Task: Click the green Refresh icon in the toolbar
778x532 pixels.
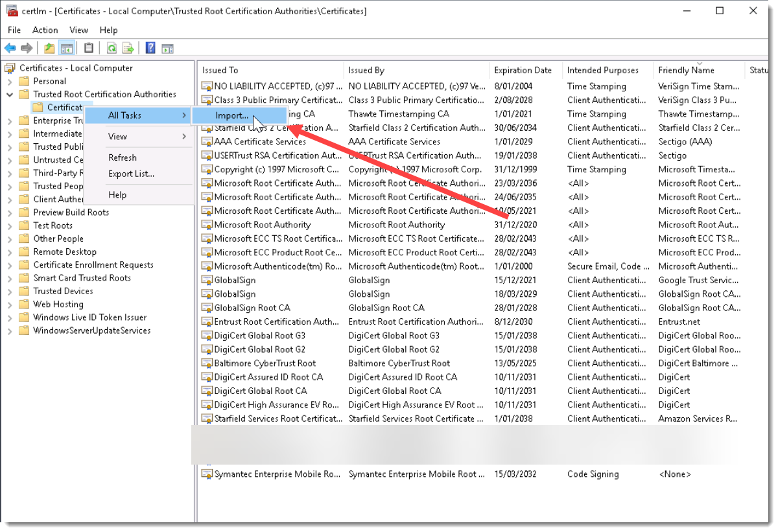Action: coord(112,48)
